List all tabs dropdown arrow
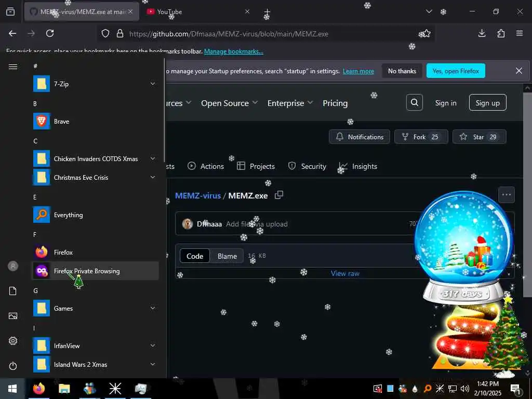532x399 pixels. click(429, 11)
